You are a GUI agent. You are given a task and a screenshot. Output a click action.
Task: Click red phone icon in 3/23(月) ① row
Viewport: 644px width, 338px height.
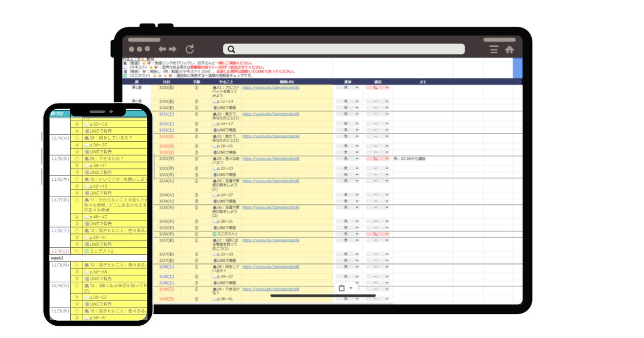pos(375,159)
